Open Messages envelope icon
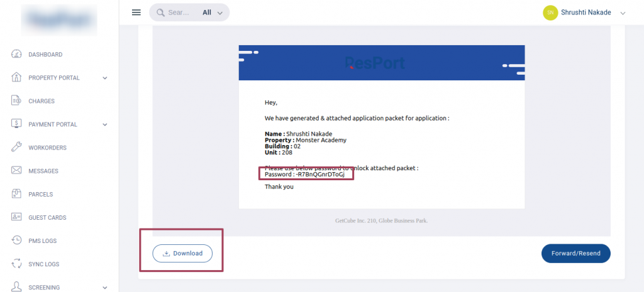Image resolution: width=644 pixels, height=292 pixels. (x=17, y=171)
